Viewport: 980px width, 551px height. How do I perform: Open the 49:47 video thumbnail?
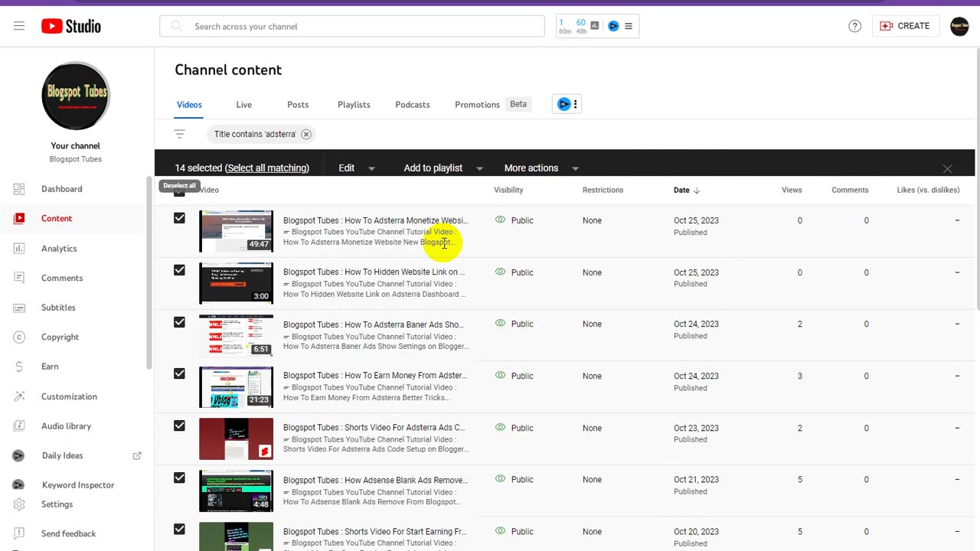point(236,230)
